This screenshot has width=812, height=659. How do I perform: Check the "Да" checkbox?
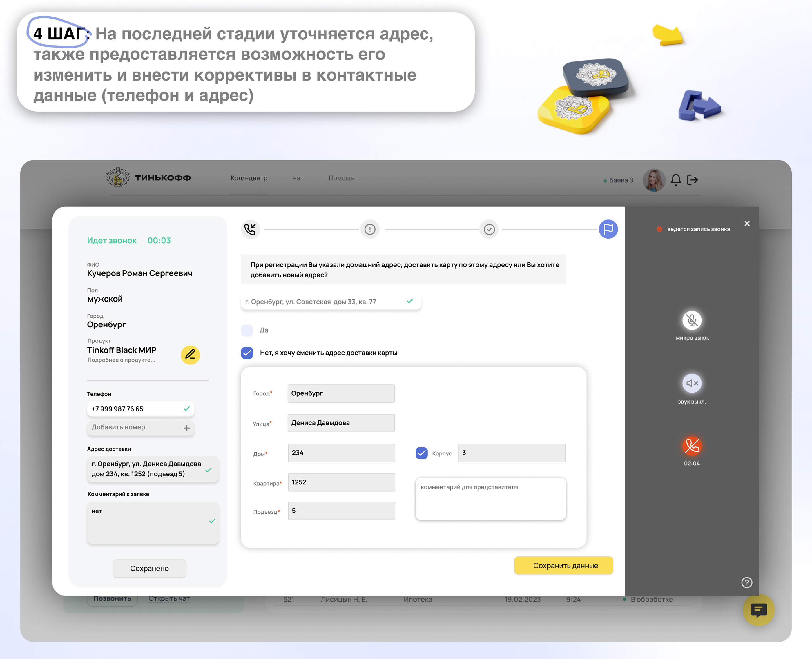coord(247,330)
